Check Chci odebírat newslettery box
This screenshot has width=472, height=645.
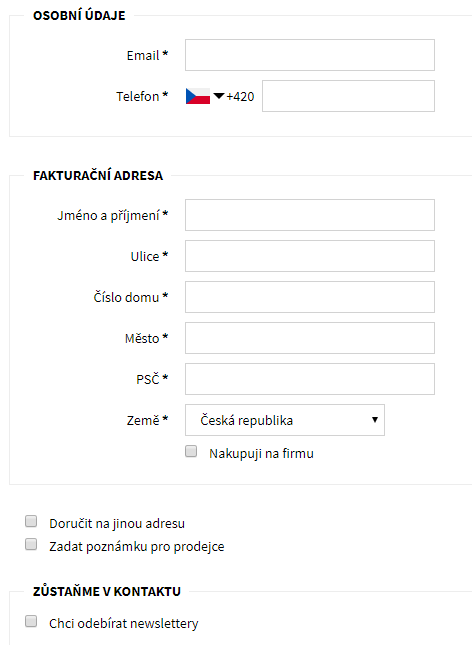[x=31, y=621]
